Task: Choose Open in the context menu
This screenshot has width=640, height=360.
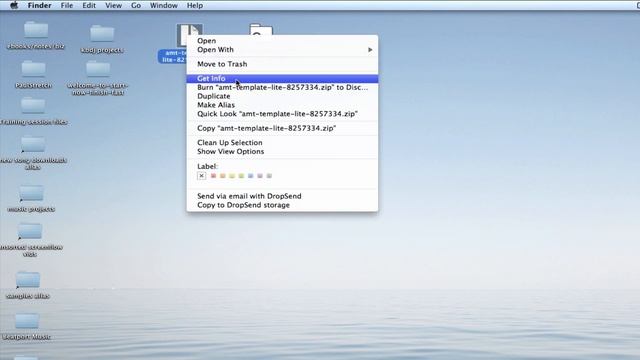Action: pos(282,41)
